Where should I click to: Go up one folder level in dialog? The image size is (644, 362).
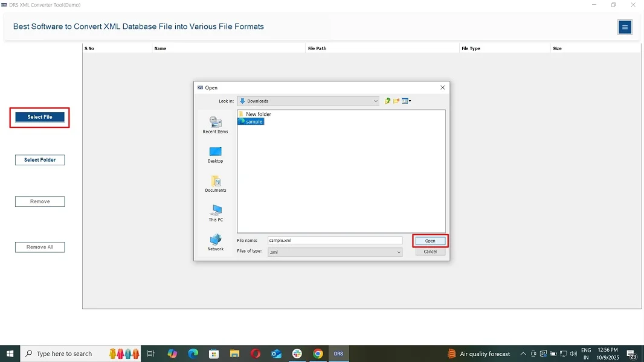tap(388, 101)
